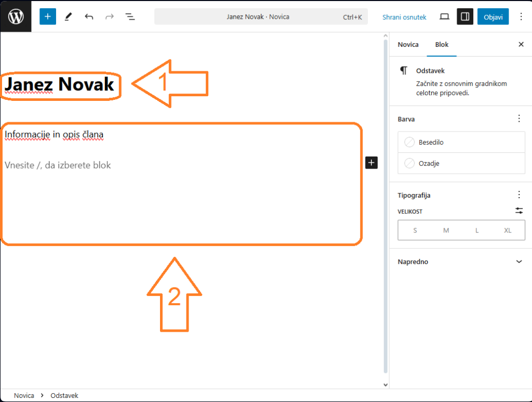Switch to the Blok tab
The height and width of the screenshot is (402, 532).
[442, 44]
